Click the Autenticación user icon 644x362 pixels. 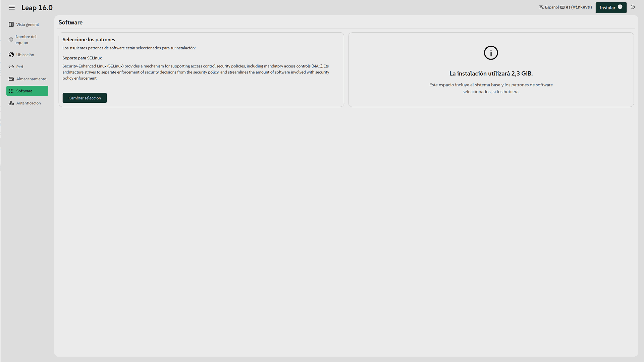[11, 103]
